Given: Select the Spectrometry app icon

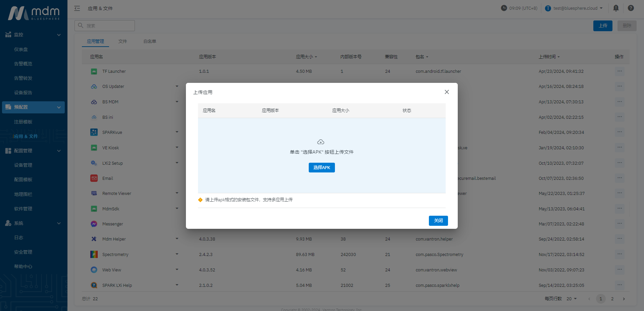Looking at the screenshot, I should point(94,254).
